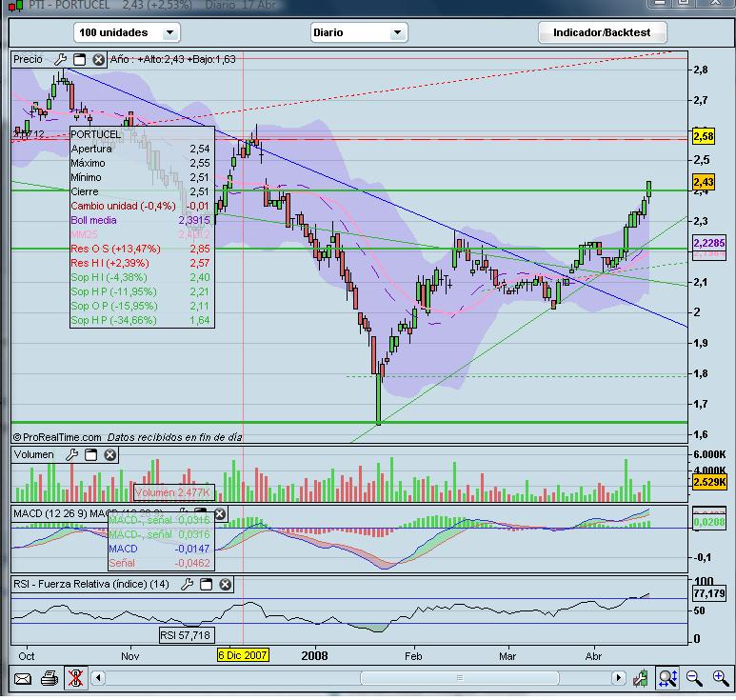Print the chart with printer icon
Viewport: 736px width, 700px height.
[50, 678]
